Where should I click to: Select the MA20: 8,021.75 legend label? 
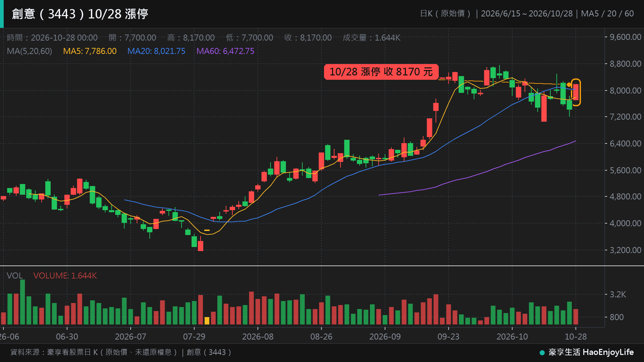[x=156, y=51]
